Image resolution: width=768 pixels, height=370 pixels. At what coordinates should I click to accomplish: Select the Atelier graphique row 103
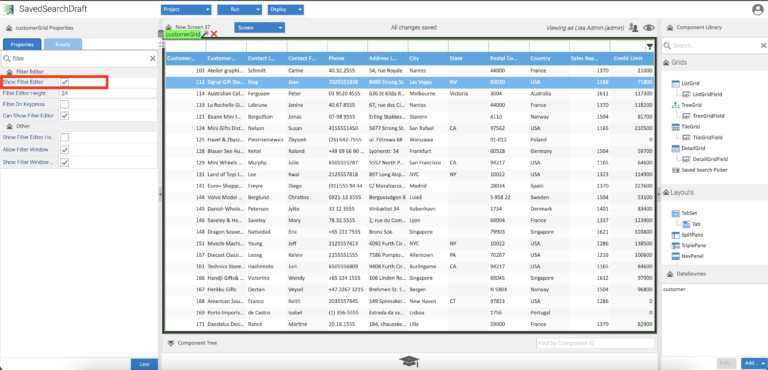(409, 71)
